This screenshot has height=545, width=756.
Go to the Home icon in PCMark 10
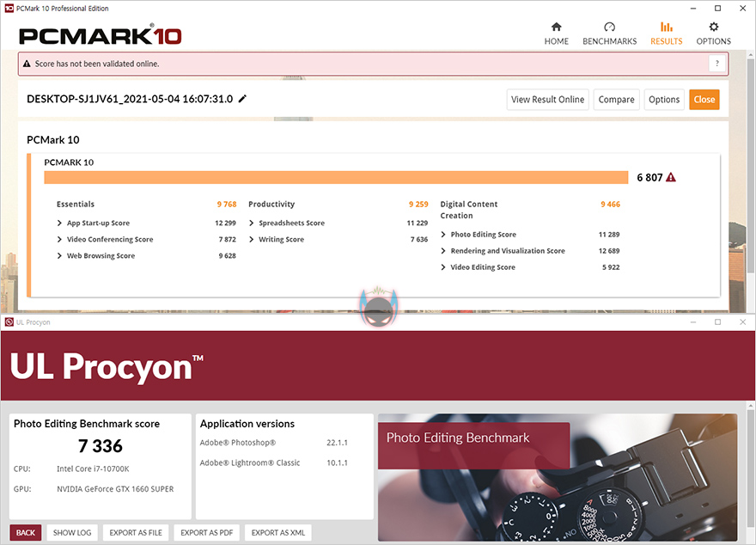557,27
